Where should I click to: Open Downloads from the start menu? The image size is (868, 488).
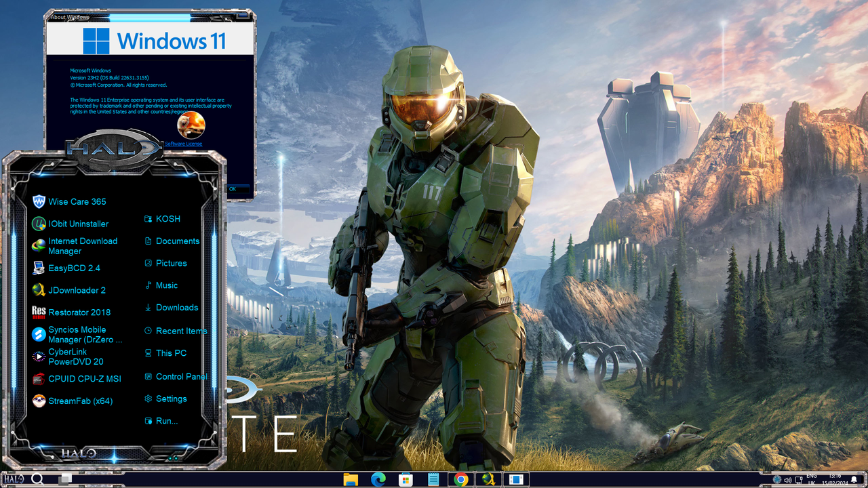pyautogui.click(x=171, y=308)
